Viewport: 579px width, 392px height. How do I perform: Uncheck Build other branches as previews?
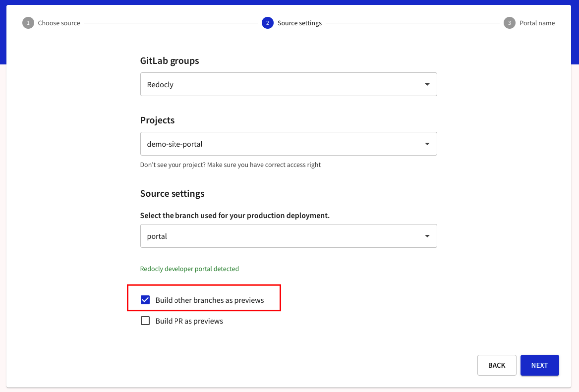pyautogui.click(x=145, y=300)
